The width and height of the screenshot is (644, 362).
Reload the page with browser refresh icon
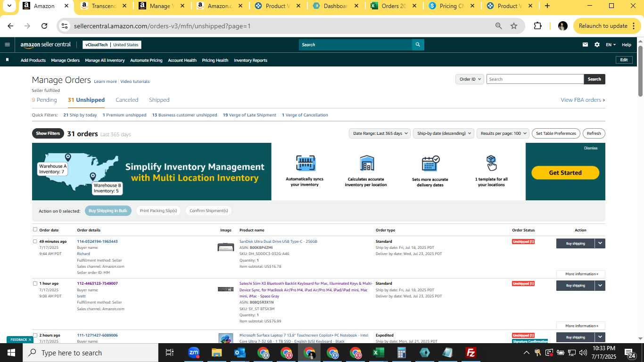[x=44, y=26]
